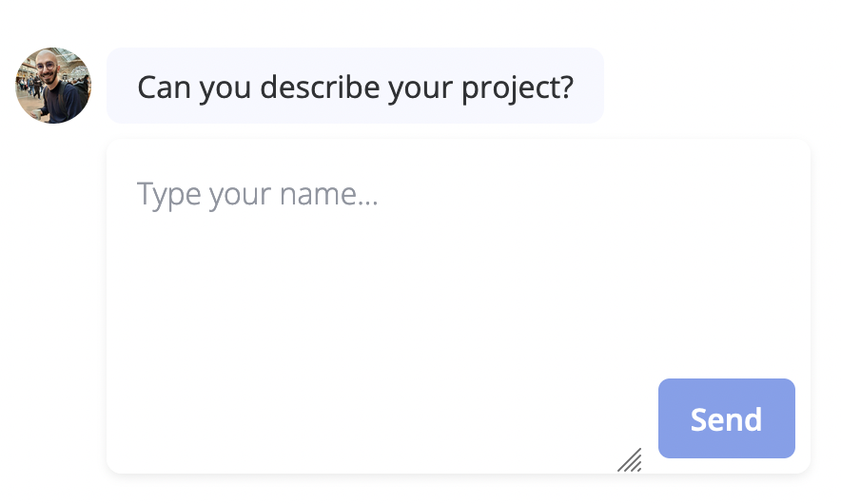Submit the reply using the Send button
This screenshot has height=504, width=841.
(726, 418)
